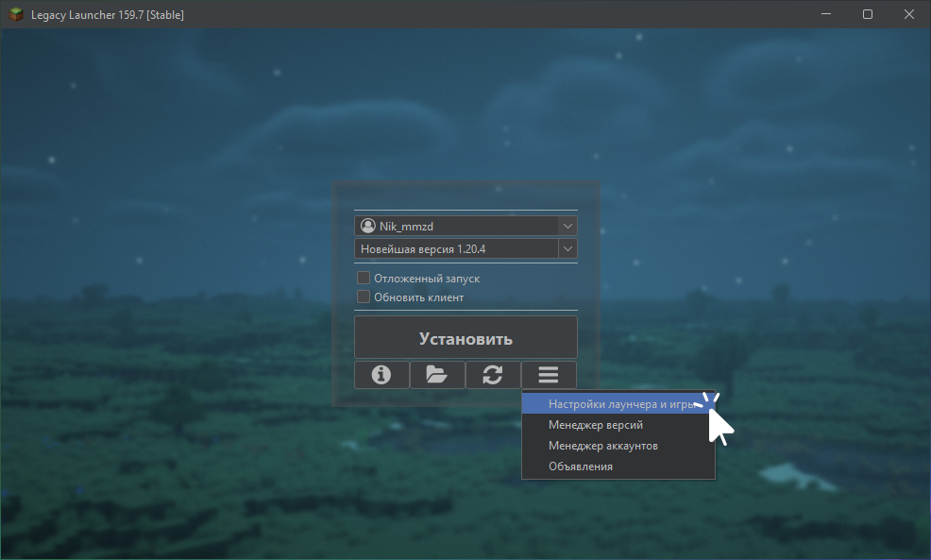931x560 pixels.
Task: Open the launcher info icon button
Action: tap(381, 375)
